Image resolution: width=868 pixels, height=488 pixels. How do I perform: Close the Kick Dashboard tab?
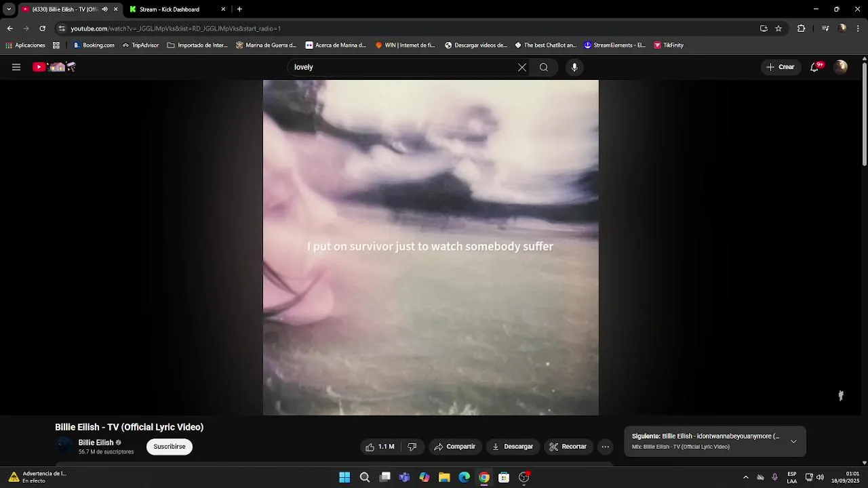click(223, 9)
